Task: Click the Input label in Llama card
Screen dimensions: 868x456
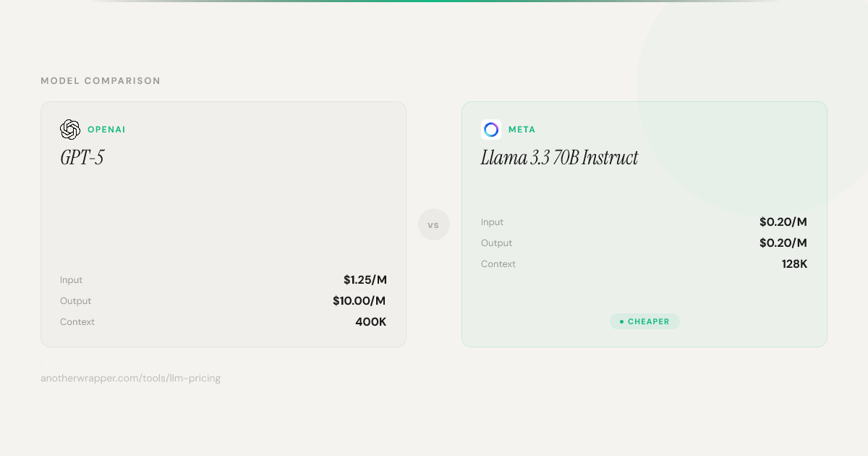Action: [x=493, y=222]
